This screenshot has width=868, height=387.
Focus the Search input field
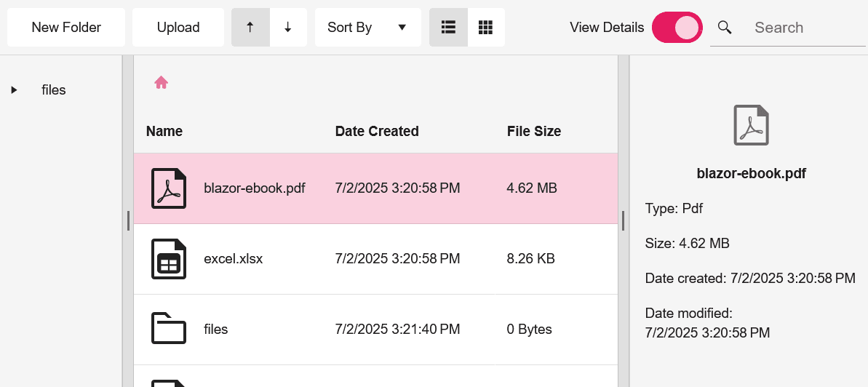[x=807, y=27]
